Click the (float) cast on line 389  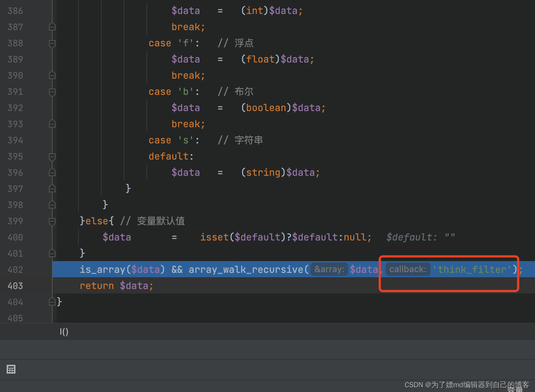click(261, 59)
